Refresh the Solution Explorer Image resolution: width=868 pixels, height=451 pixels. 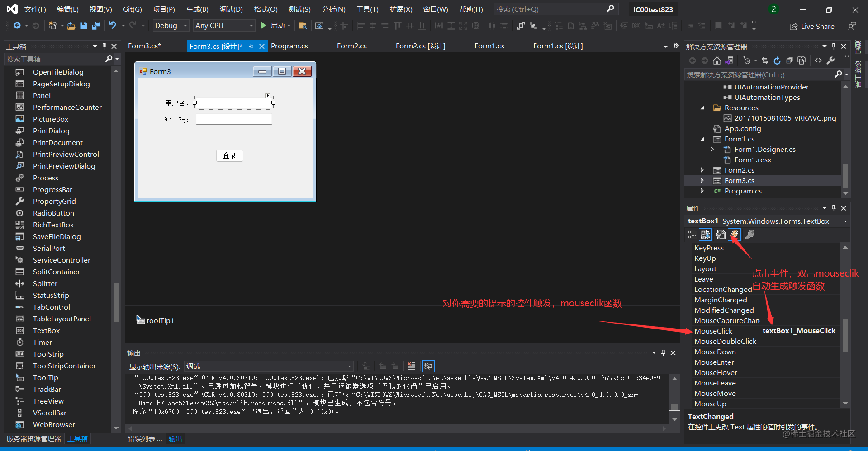(777, 60)
